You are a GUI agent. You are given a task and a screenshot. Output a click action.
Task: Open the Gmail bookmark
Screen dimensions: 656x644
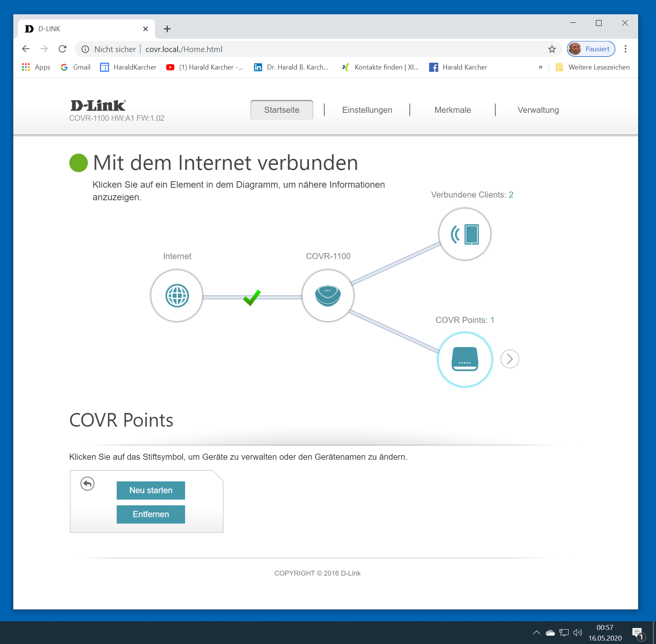pyautogui.click(x=76, y=67)
